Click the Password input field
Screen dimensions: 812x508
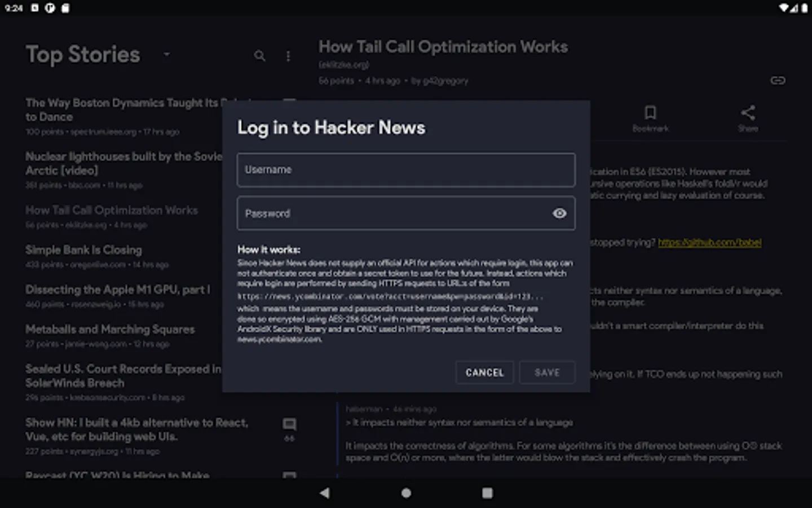click(406, 213)
